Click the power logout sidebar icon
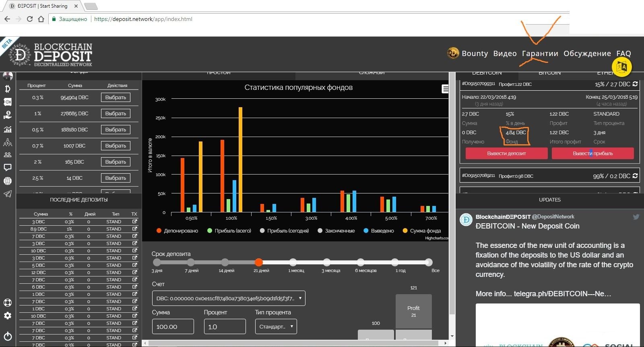This screenshot has height=347, width=644. pyautogui.click(x=8, y=336)
